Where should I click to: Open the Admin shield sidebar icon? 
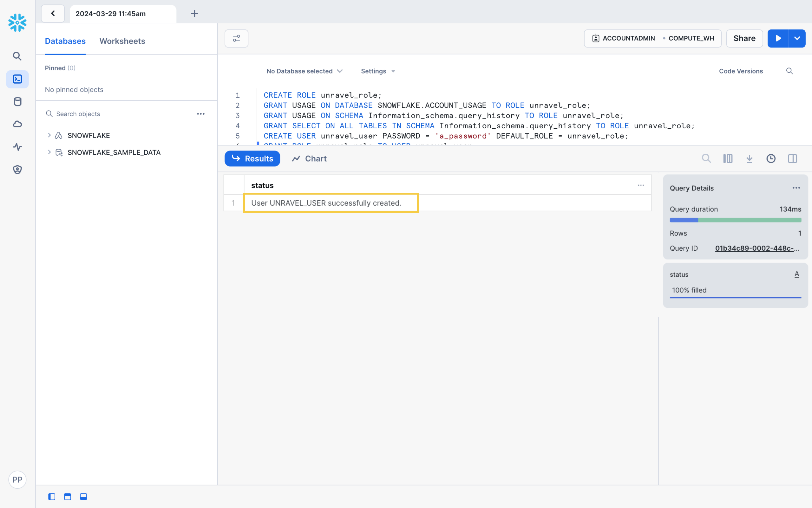point(17,170)
